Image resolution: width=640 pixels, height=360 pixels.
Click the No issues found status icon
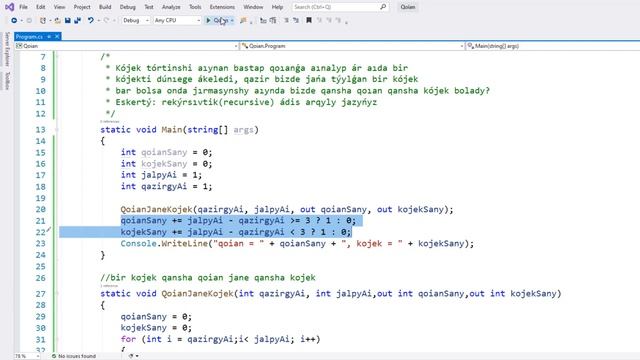click(54, 356)
